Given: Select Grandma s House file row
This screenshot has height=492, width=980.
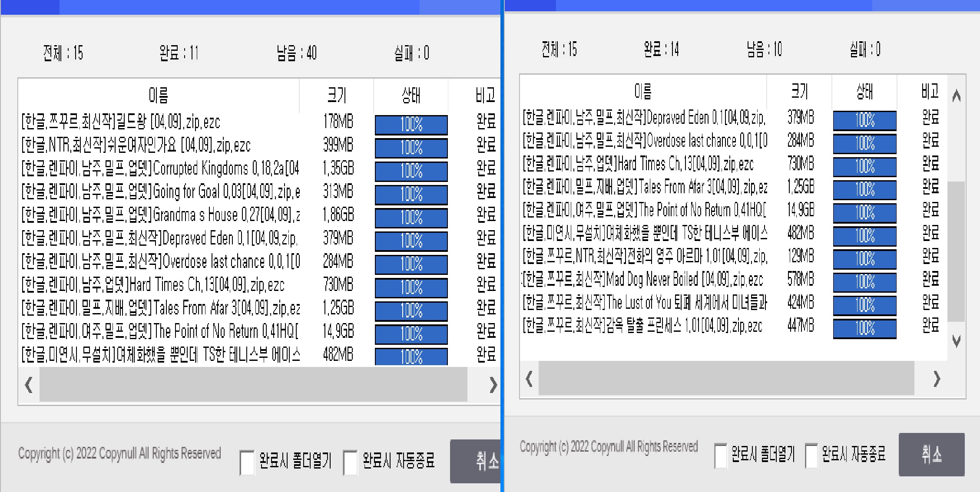Looking at the screenshot, I should pyautogui.click(x=161, y=215).
